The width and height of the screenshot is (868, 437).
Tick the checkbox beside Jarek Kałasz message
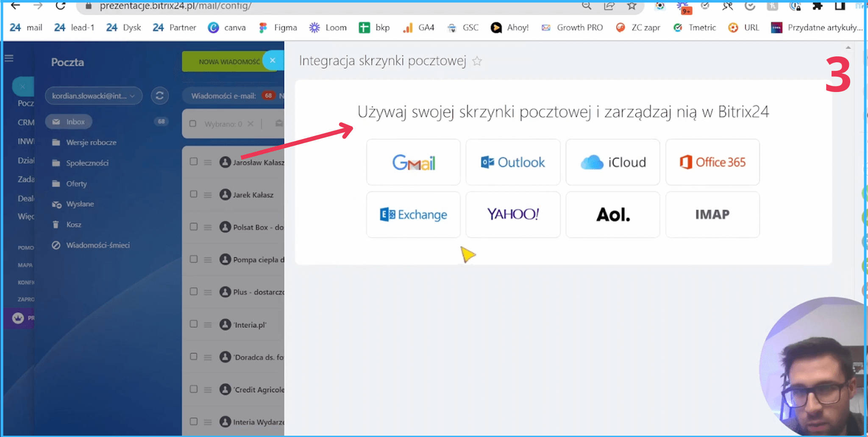pyautogui.click(x=194, y=194)
